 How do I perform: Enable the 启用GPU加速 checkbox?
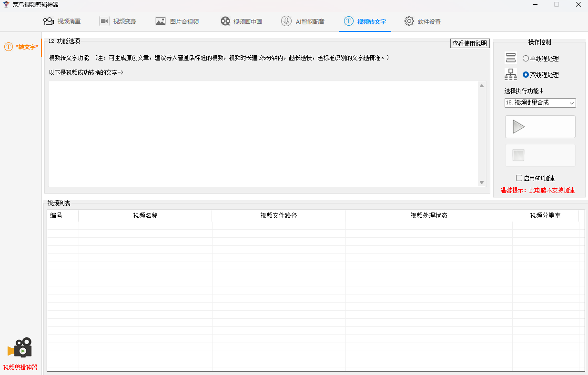519,178
